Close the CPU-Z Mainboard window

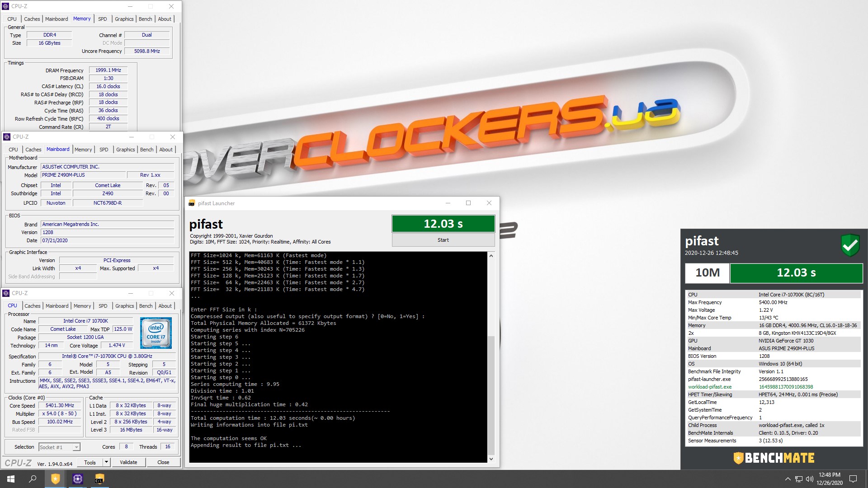pos(173,137)
